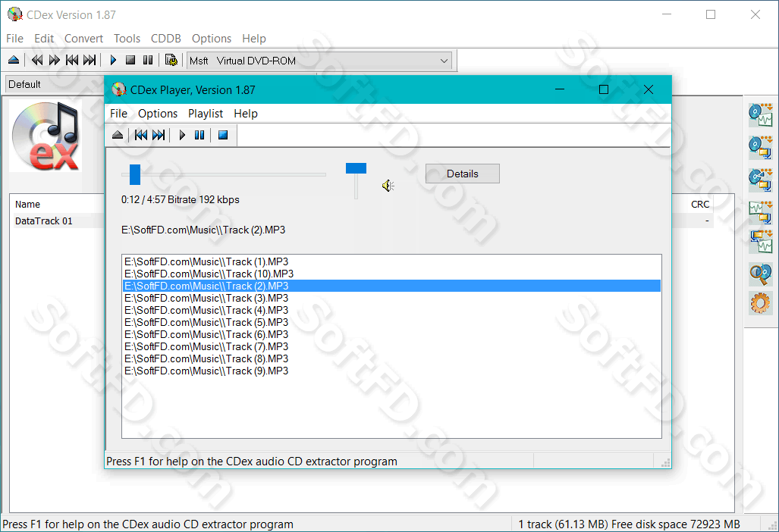Click the Default profile field in main window
The height and width of the screenshot is (532, 779).
pos(55,84)
